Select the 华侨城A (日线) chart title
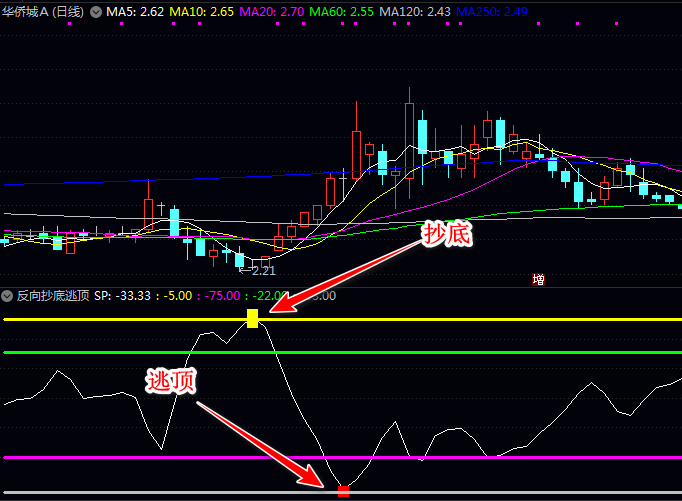 tap(43, 12)
